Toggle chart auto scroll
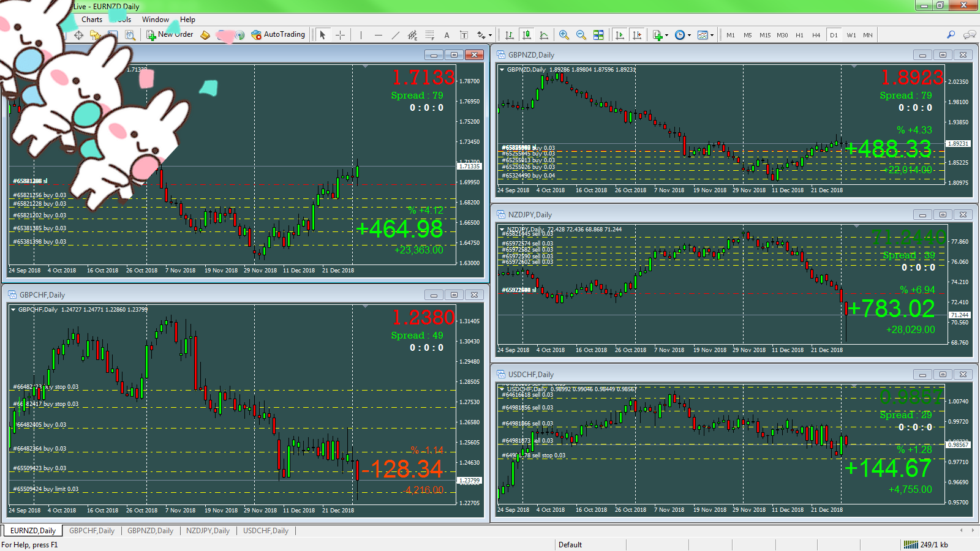The image size is (980, 551). coord(619,35)
